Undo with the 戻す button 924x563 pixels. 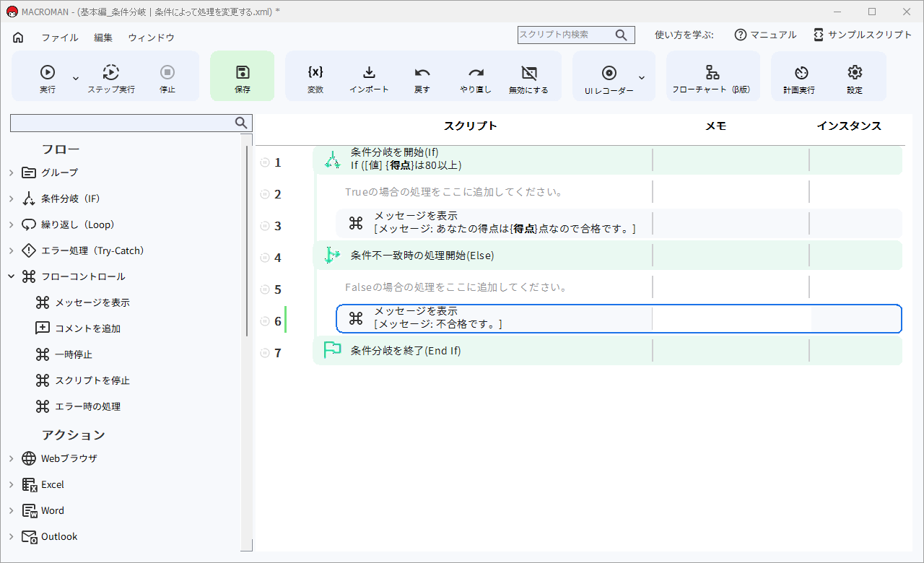point(422,79)
